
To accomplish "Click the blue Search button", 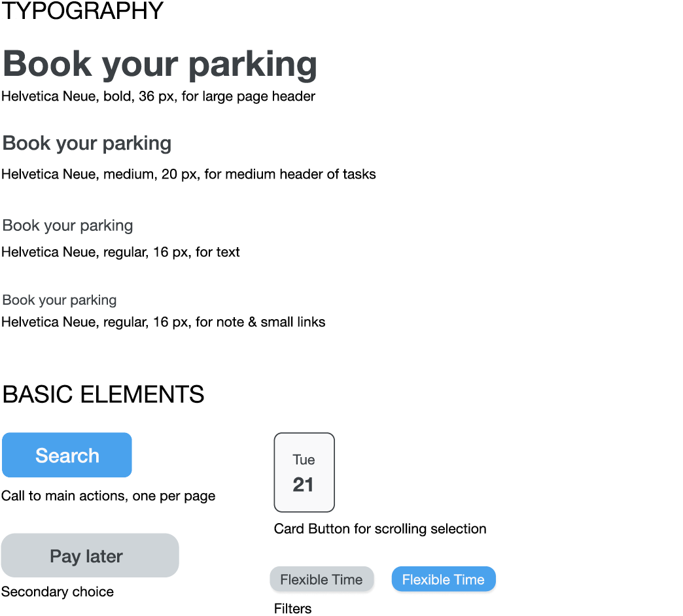I will pyautogui.click(x=67, y=455).
